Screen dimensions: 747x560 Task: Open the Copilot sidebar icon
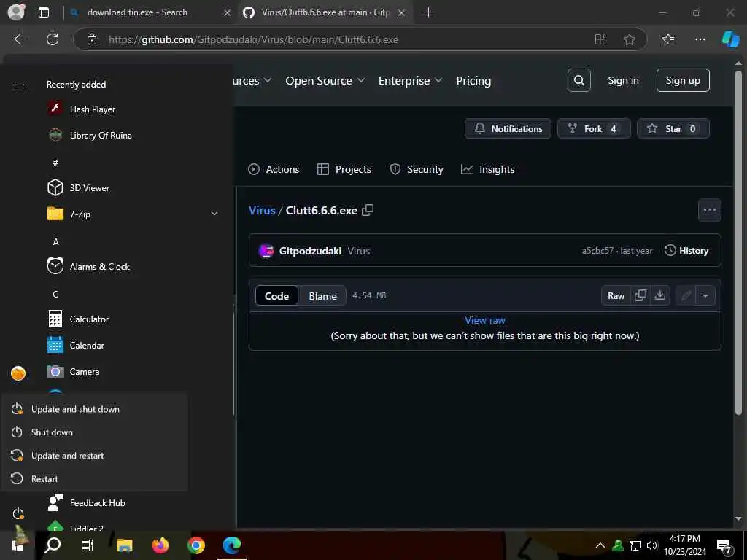point(730,39)
